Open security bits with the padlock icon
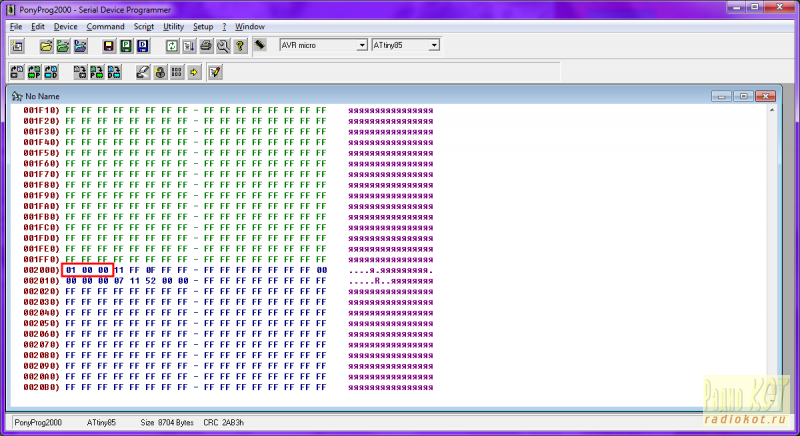800x436 pixels. click(x=160, y=72)
